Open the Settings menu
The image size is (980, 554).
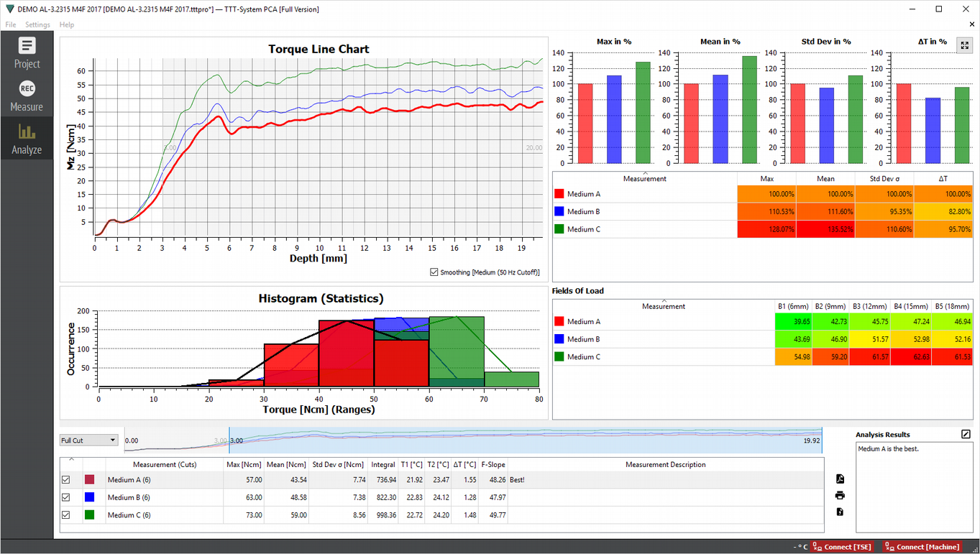37,24
